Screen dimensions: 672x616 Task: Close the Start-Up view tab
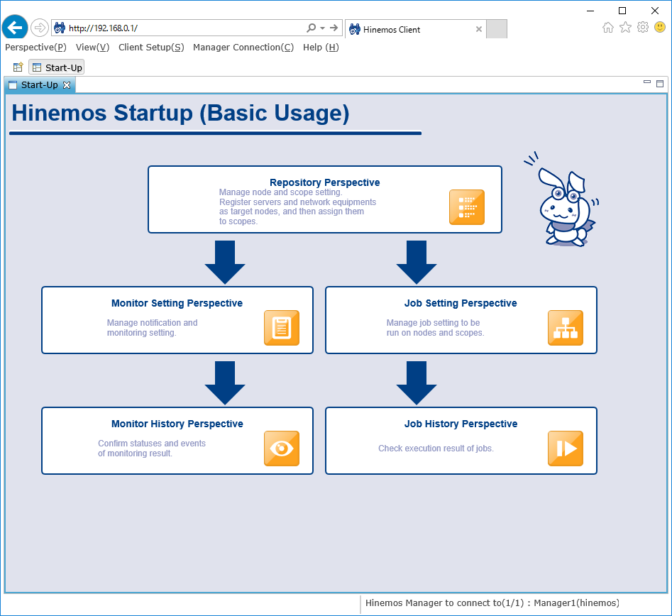pyautogui.click(x=67, y=85)
